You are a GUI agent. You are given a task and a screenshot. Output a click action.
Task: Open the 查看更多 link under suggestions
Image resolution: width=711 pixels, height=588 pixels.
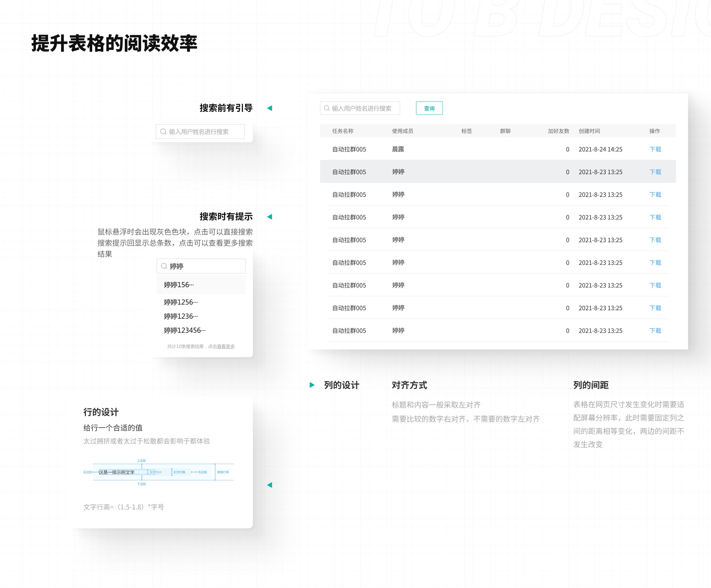point(226,346)
